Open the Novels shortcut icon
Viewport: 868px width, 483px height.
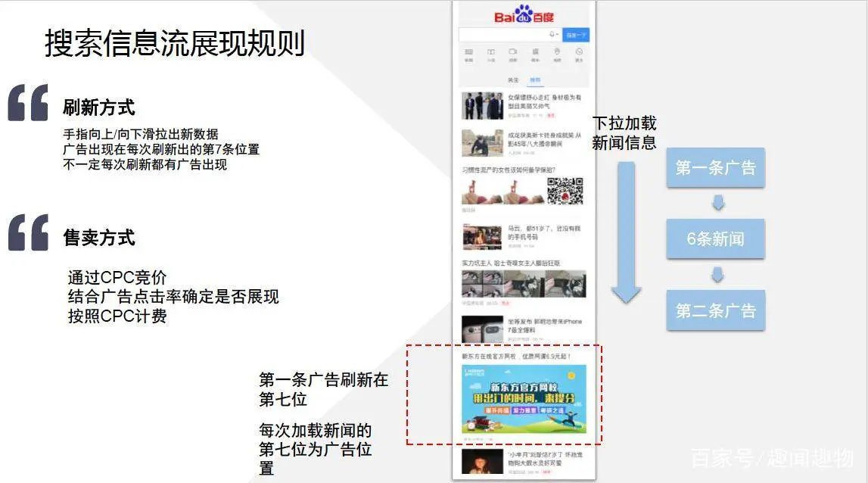pos(490,54)
